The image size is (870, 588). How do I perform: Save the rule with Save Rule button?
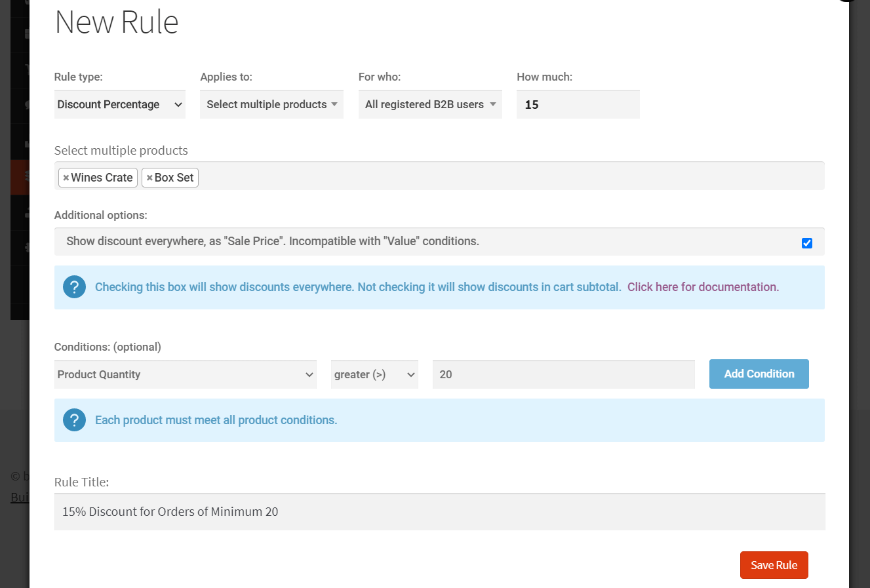click(x=774, y=565)
